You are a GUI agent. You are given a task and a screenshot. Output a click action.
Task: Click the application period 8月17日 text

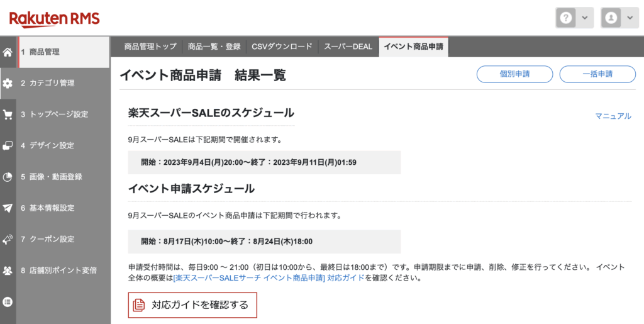tap(226, 242)
